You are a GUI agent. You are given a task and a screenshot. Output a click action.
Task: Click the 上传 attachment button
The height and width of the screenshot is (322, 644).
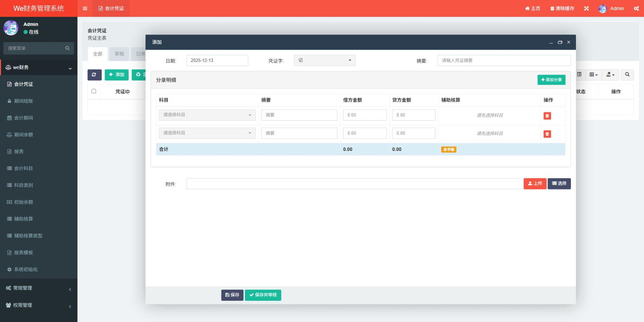pos(535,184)
